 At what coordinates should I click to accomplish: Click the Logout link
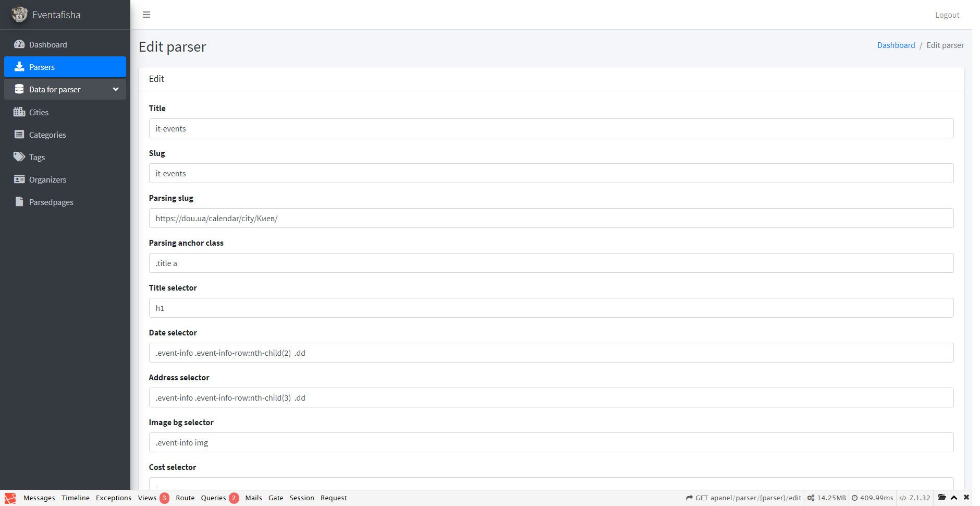947,15
